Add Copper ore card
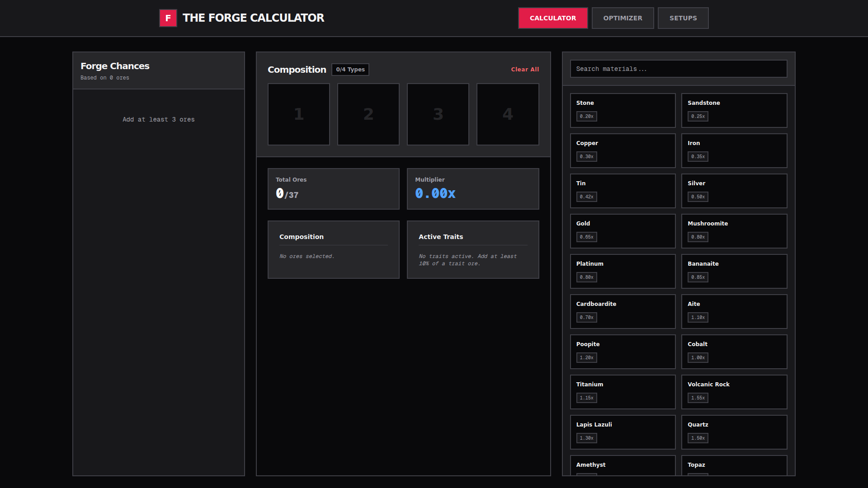This screenshot has height=488, width=868. (x=623, y=150)
